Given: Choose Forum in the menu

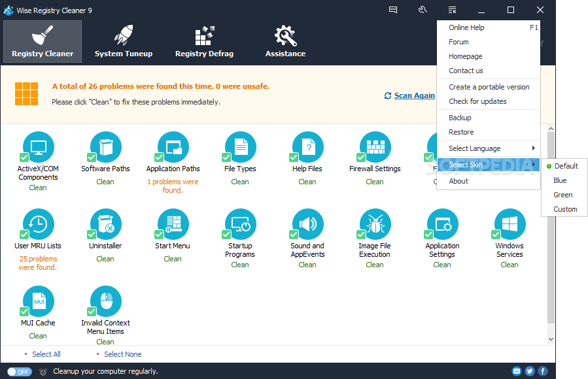Looking at the screenshot, I should point(489,42).
